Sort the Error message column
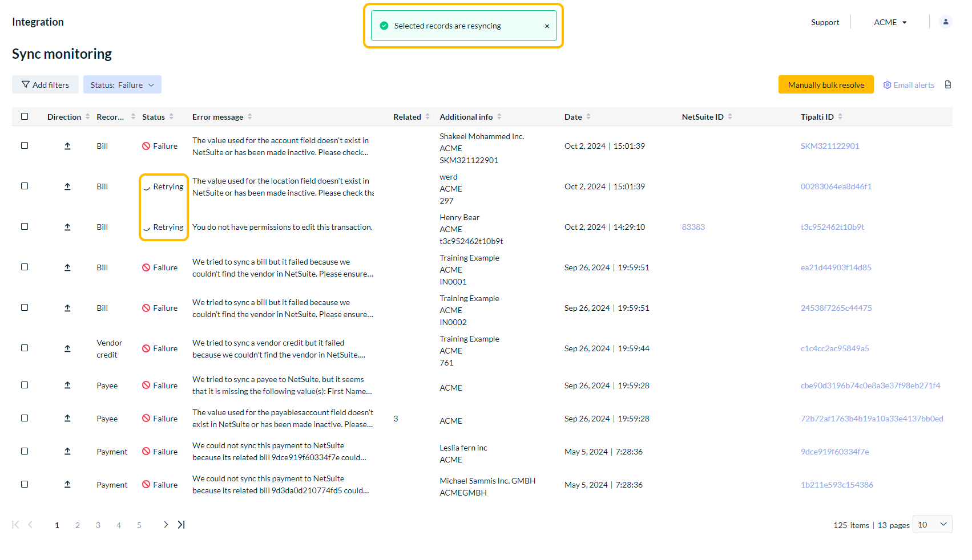Viewport: 972px width, 560px height. 250,117
